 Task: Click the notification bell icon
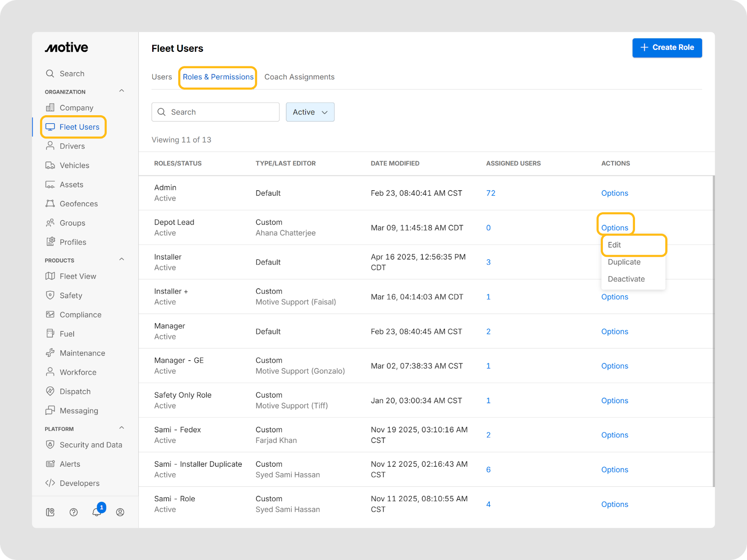point(97,512)
